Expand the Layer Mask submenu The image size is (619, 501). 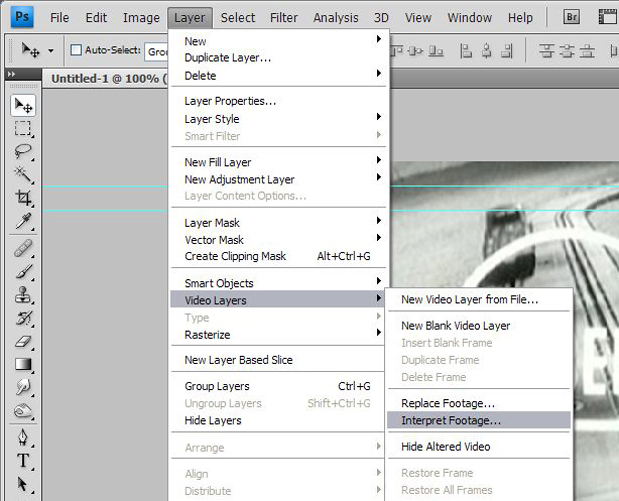pos(278,223)
